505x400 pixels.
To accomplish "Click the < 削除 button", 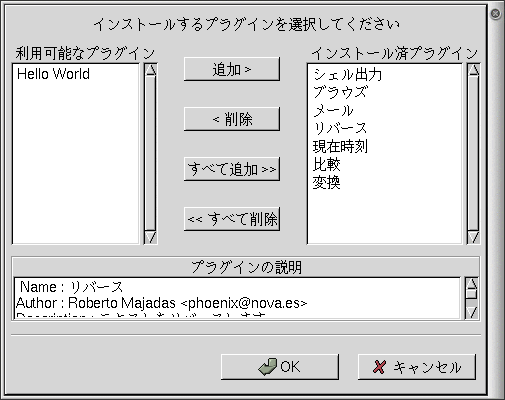I will point(232,119).
